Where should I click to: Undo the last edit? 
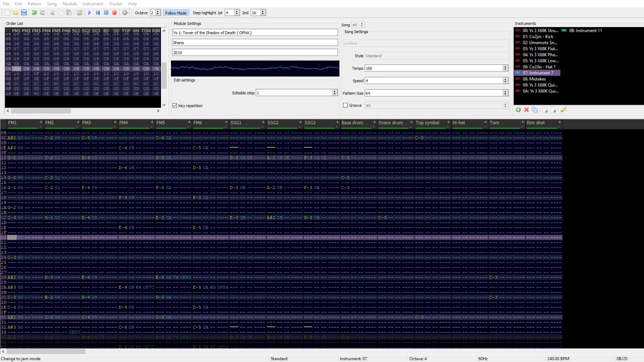click(x=34, y=13)
